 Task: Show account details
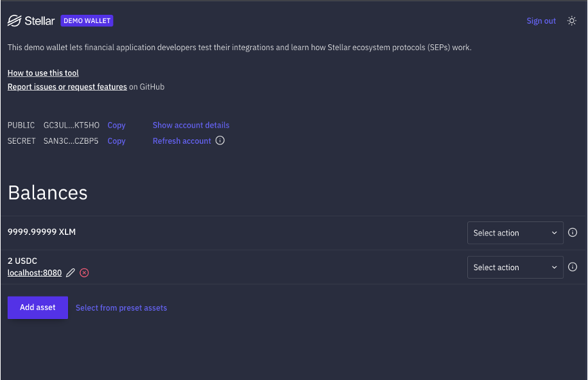pos(191,125)
